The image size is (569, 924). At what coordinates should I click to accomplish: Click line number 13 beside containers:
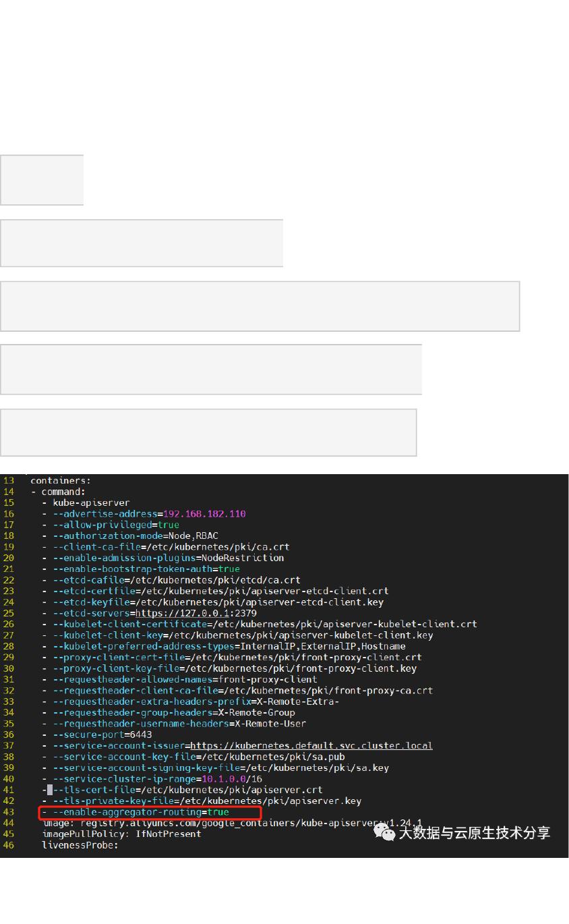(8, 480)
